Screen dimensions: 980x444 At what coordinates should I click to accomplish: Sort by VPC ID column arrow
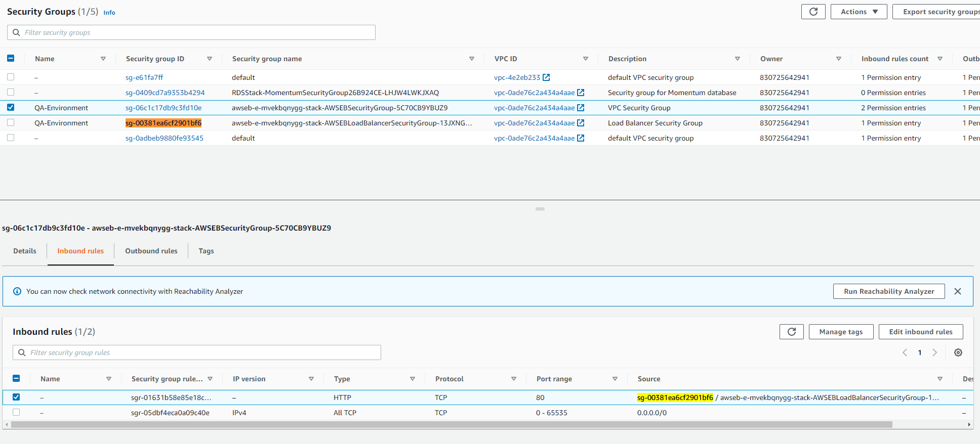pyautogui.click(x=586, y=59)
